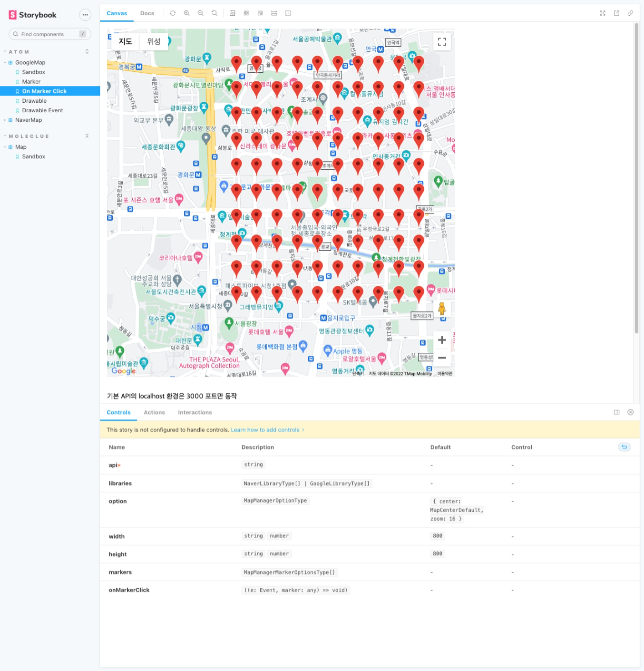The image size is (644, 671).
Task: Click the 세종문화회관 place icon
Action: pyautogui.click(x=181, y=146)
